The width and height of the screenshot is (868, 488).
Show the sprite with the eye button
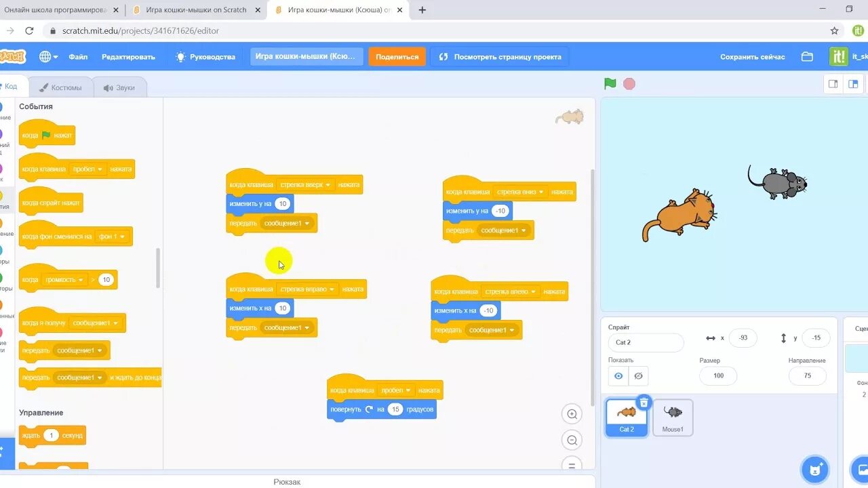coord(618,375)
